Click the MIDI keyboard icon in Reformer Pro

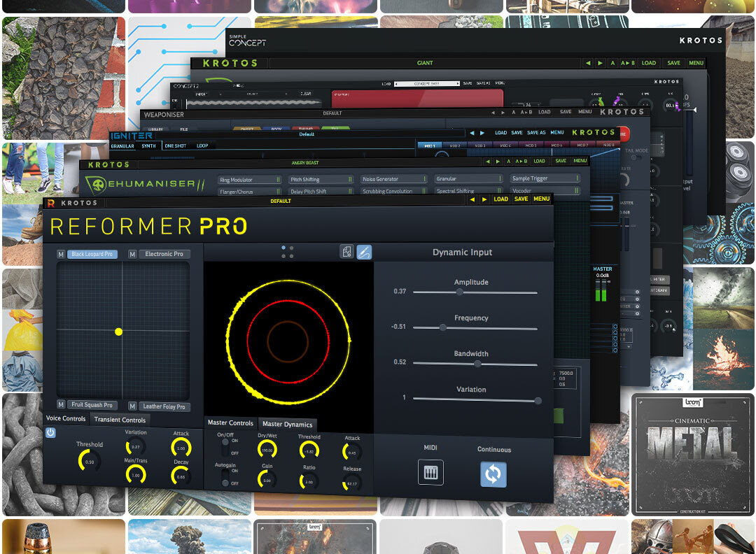(430, 473)
